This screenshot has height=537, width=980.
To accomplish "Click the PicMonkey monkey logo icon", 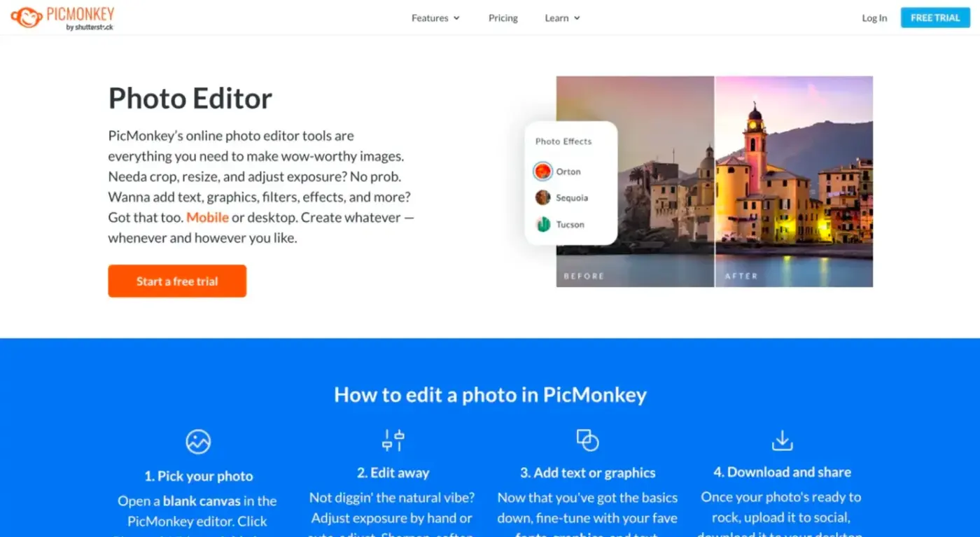I will [27, 18].
